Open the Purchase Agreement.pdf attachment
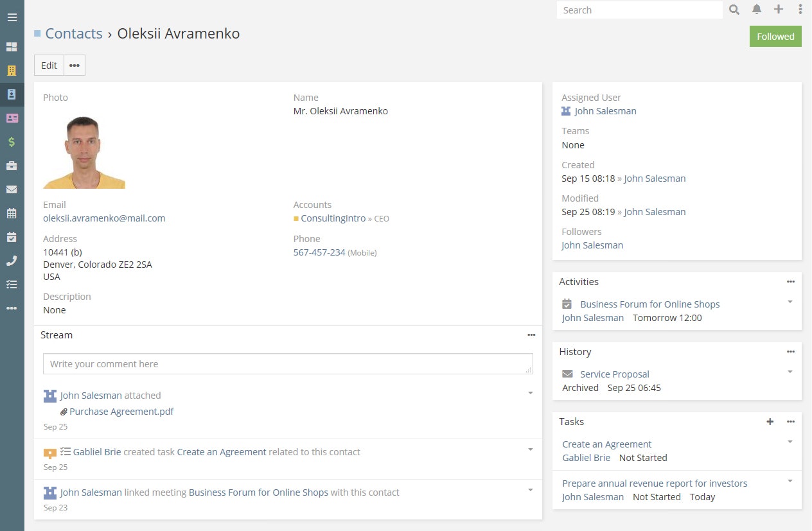Image resolution: width=812 pixels, height=531 pixels. tap(121, 411)
